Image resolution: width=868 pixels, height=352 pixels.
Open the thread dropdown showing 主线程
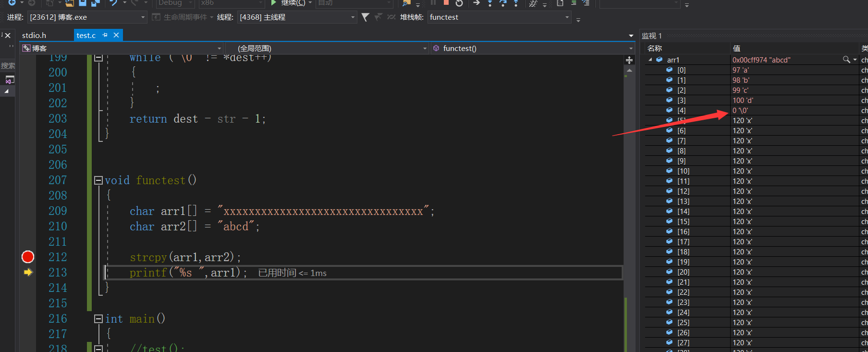[x=297, y=17]
